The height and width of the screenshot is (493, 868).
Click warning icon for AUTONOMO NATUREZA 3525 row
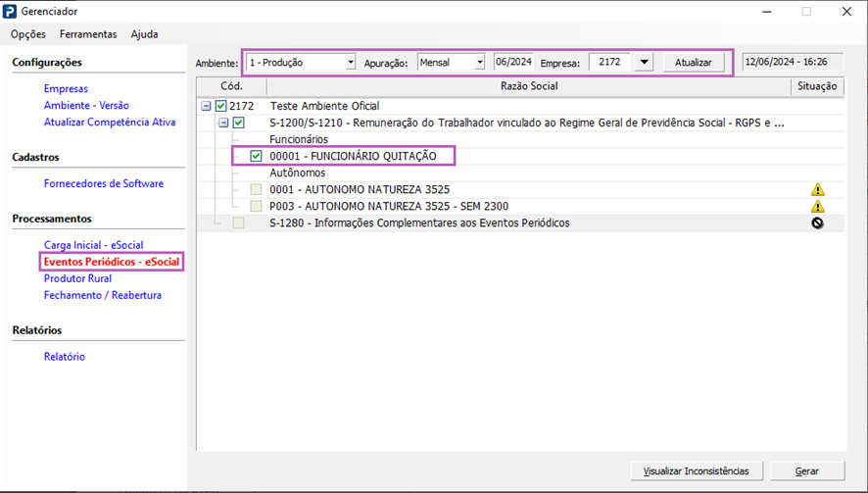coord(817,190)
